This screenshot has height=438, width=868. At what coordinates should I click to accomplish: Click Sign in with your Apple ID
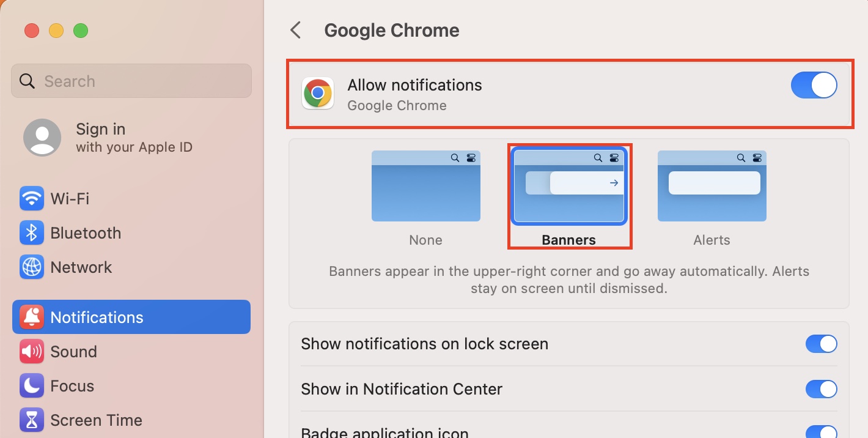pos(133,138)
